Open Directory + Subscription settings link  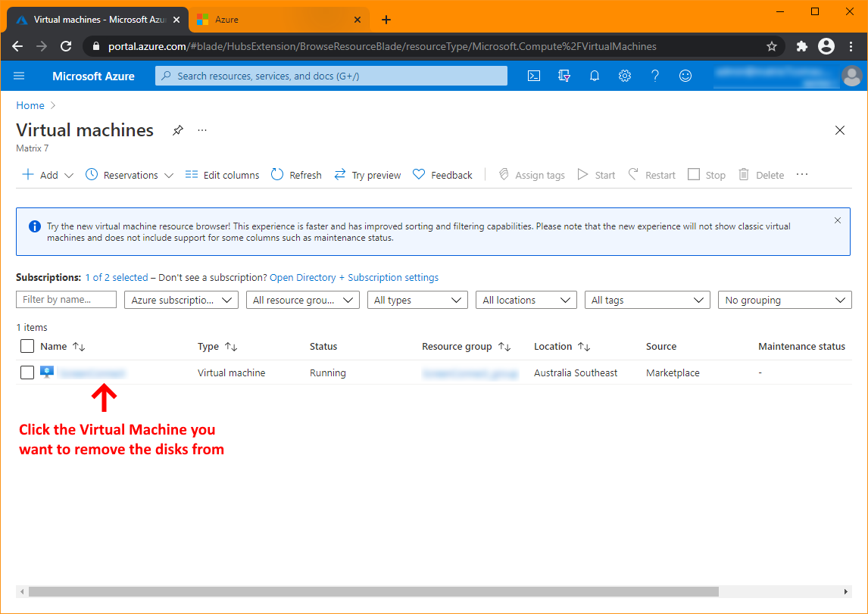pyautogui.click(x=354, y=277)
